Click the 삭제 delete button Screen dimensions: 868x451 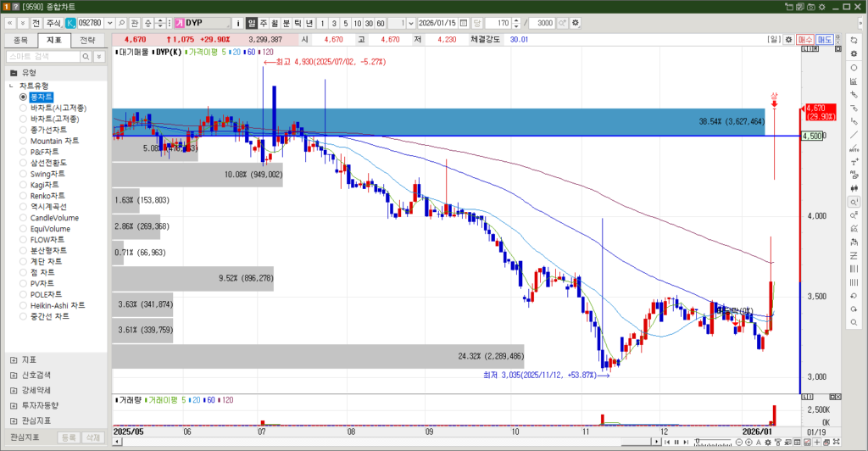pyautogui.click(x=93, y=437)
